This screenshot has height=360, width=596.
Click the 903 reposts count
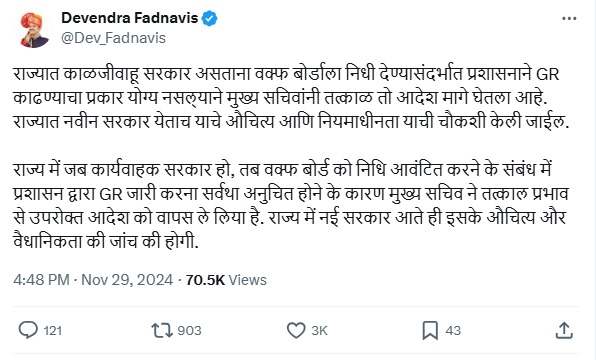tap(189, 330)
